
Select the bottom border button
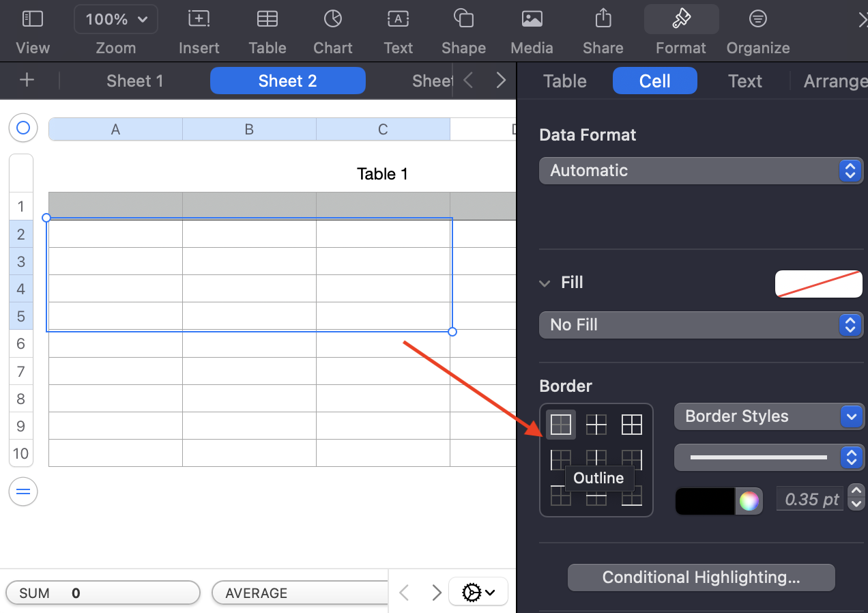[x=632, y=496]
